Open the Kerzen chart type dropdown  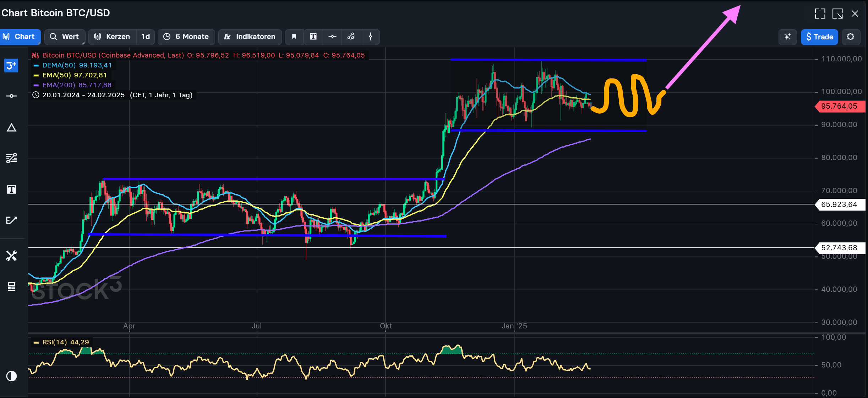[x=112, y=37]
